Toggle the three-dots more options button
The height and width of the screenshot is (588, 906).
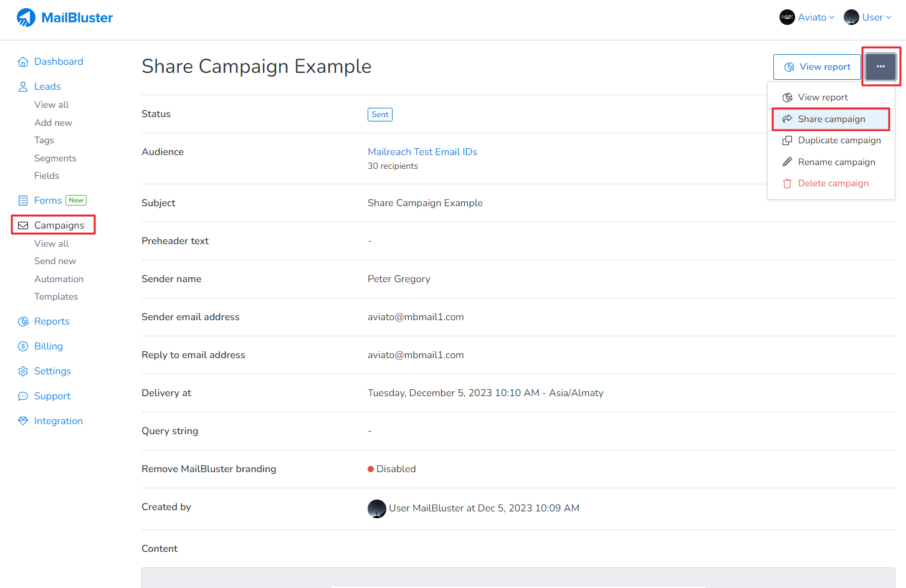[x=880, y=67]
